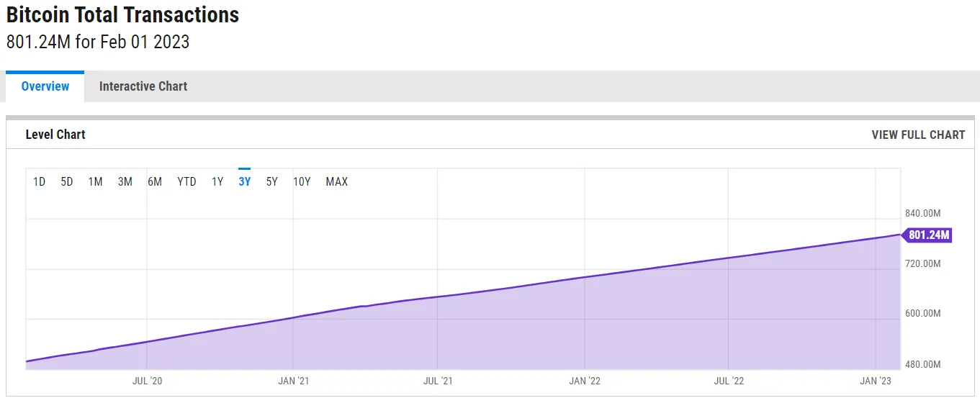
Task: Select the 6M time range
Action: [x=155, y=181]
